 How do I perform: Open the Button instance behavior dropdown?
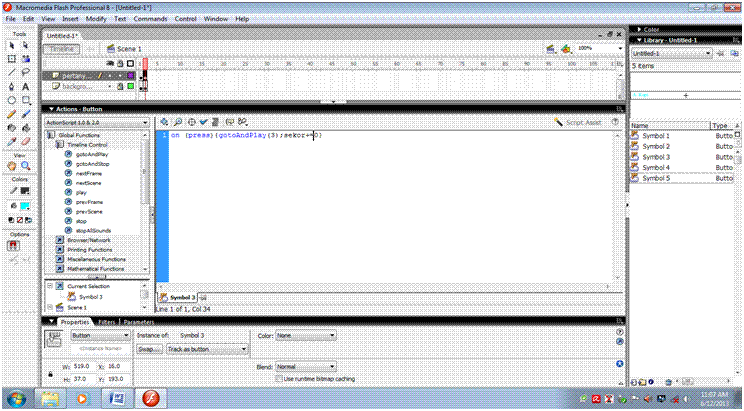(100, 336)
